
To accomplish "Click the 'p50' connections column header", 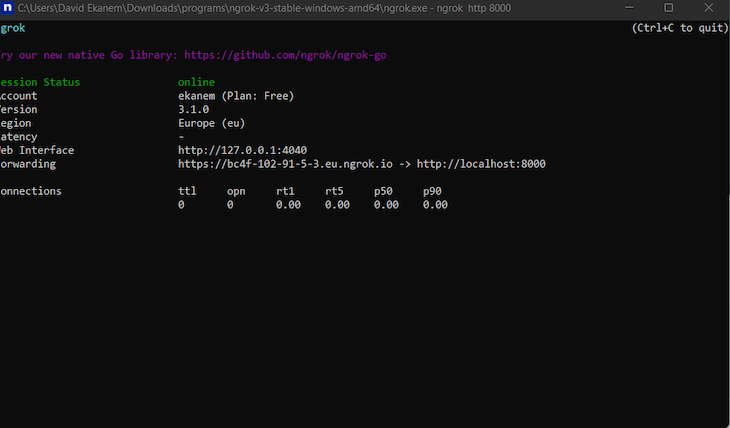I will pos(383,191).
